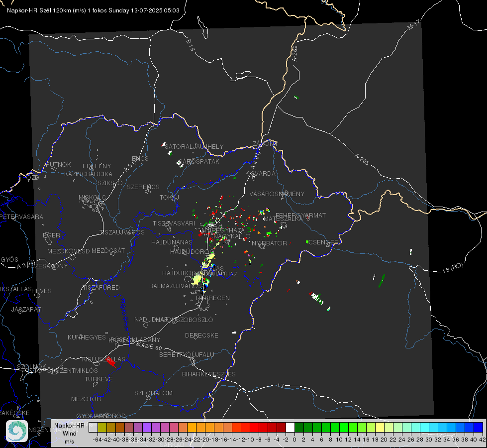The height and width of the screenshot is (448, 487).
Task: Click the PÉTERVÁSÁRA label
Action: coord(22,217)
